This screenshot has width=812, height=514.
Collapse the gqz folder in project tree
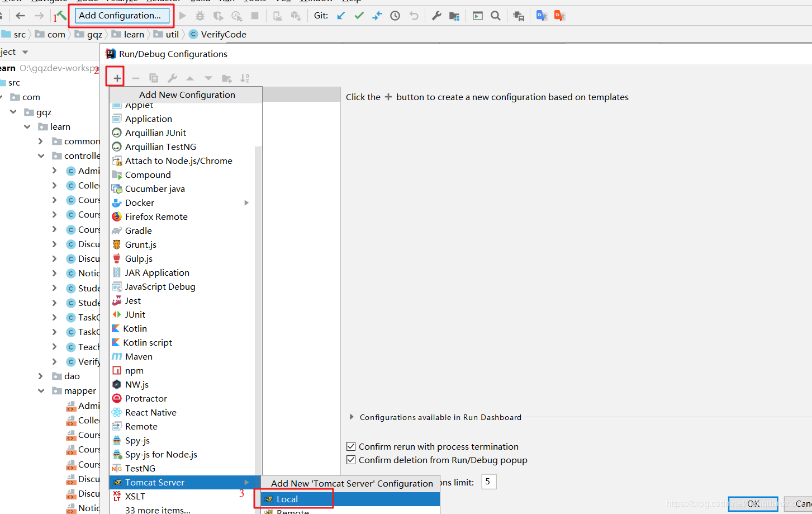[x=13, y=112]
